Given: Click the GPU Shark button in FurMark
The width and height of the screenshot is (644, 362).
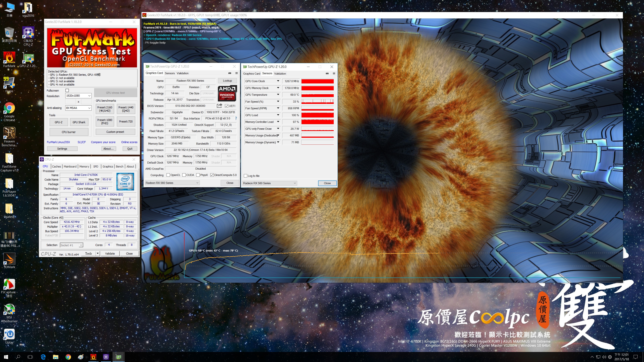Looking at the screenshot, I should 79,122.
